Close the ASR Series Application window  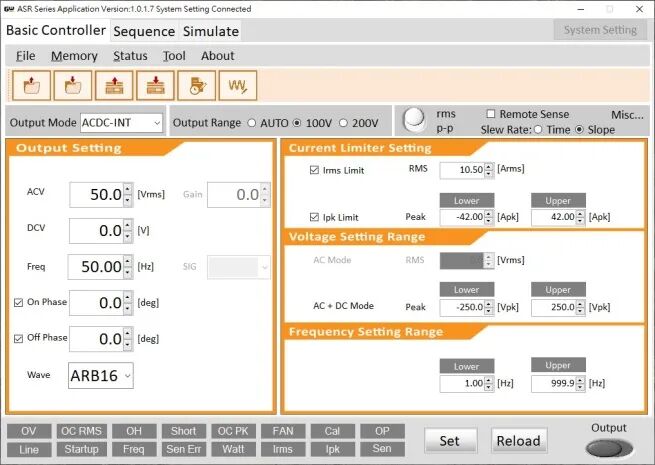coord(639,9)
